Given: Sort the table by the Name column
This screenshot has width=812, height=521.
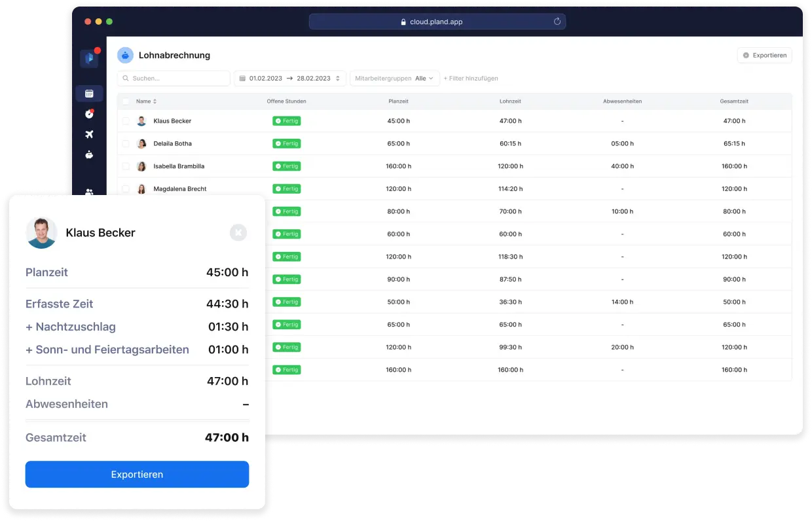Looking at the screenshot, I should click(146, 101).
